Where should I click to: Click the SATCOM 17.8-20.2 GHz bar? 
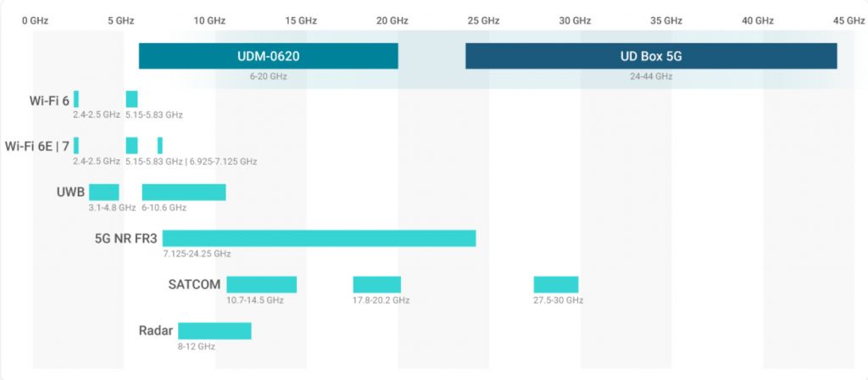[376, 285]
